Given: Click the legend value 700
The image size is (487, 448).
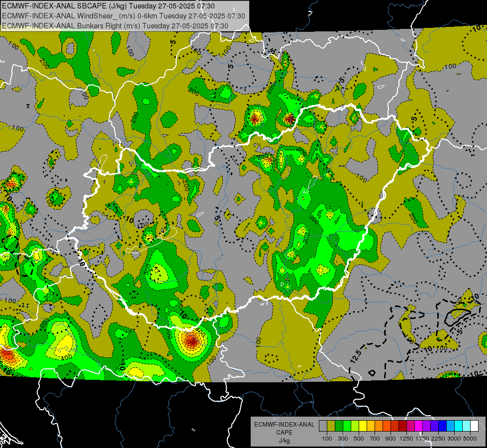Looking at the screenshot, I should (x=375, y=439).
